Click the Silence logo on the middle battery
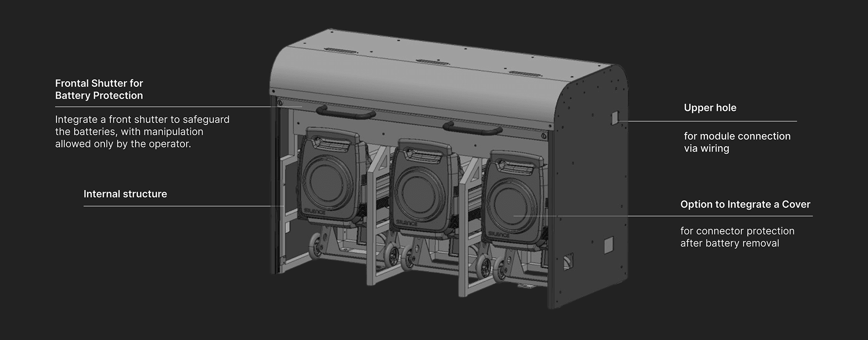868x340 pixels. point(407,222)
